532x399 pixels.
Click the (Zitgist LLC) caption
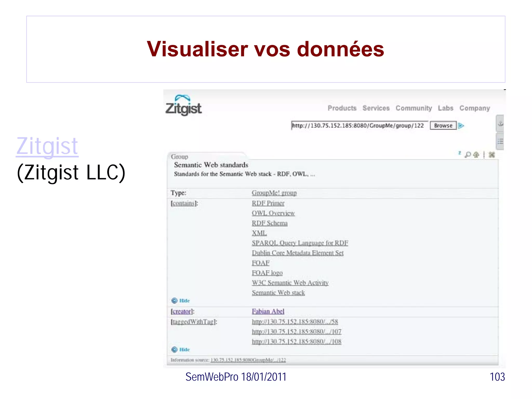click(x=71, y=173)
